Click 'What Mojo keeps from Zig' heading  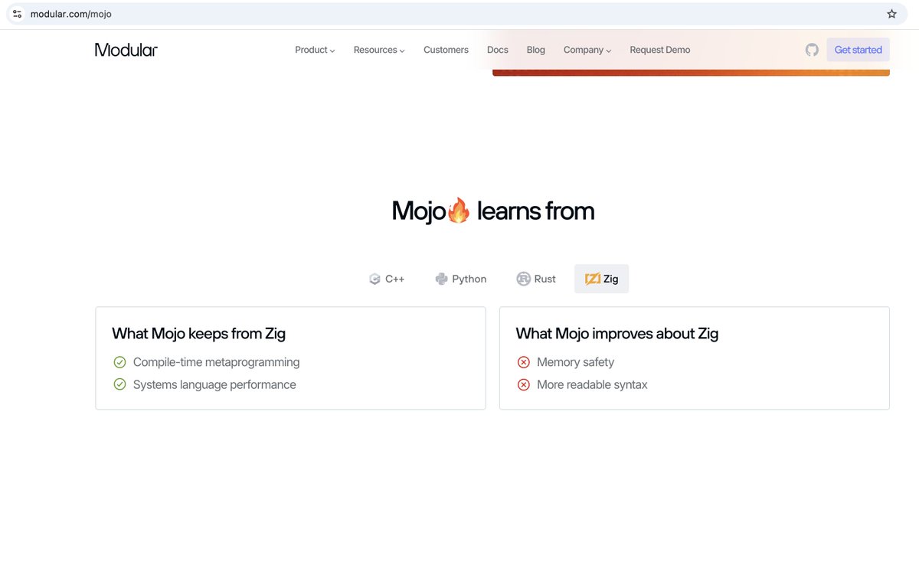[198, 333]
